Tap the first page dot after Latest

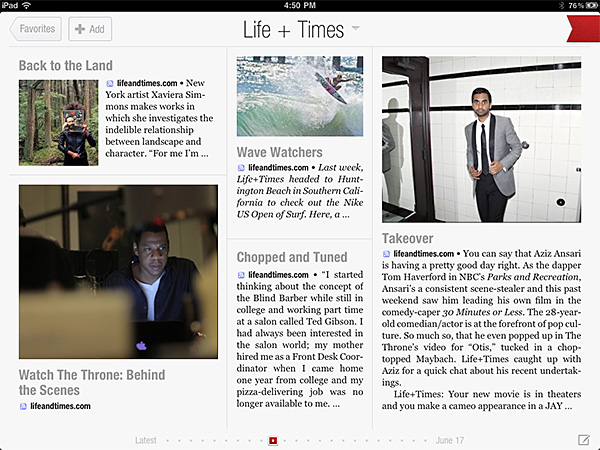(167, 441)
